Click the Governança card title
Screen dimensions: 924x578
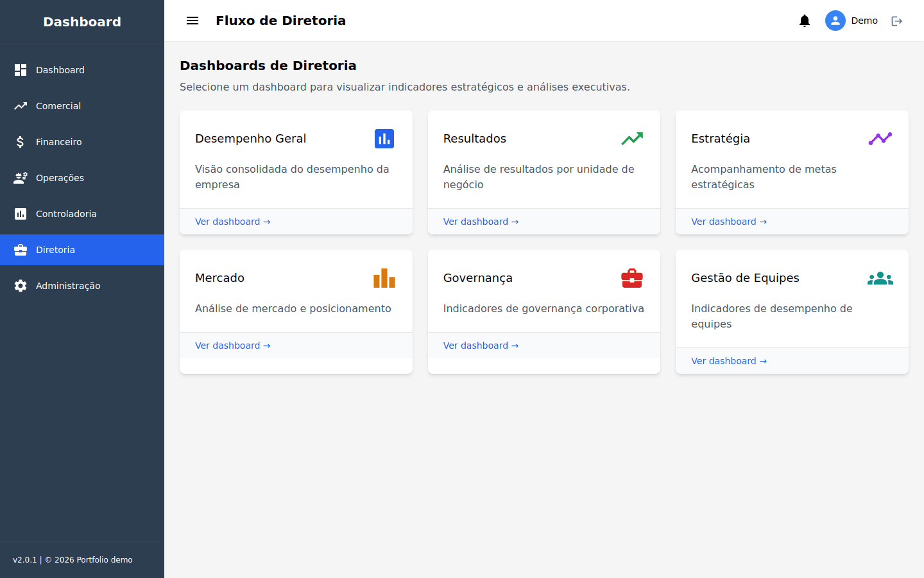tap(478, 278)
